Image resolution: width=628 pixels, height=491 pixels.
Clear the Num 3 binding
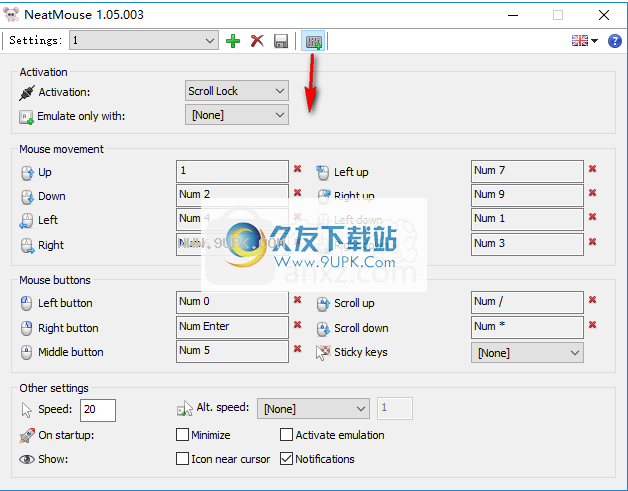592,241
